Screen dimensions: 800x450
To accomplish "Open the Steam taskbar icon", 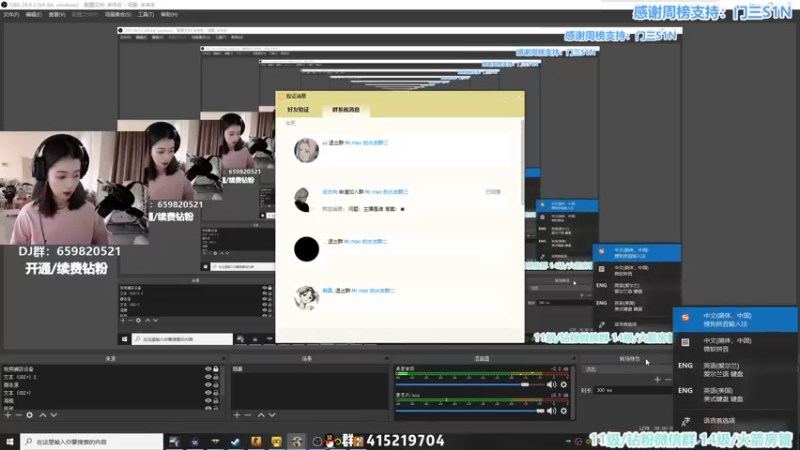I will point(235,441).
